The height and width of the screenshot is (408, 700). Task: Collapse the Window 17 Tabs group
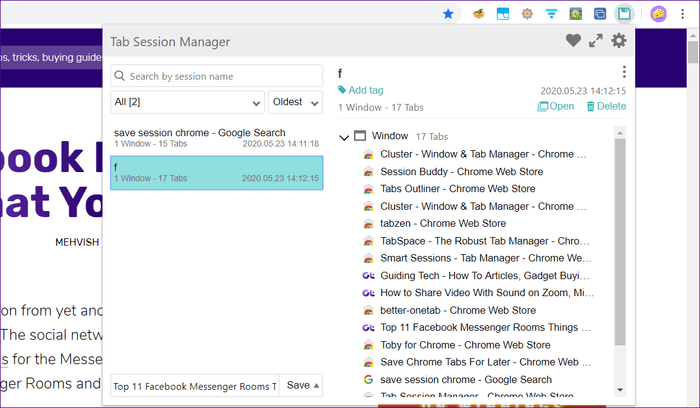(x=344, y=137)
